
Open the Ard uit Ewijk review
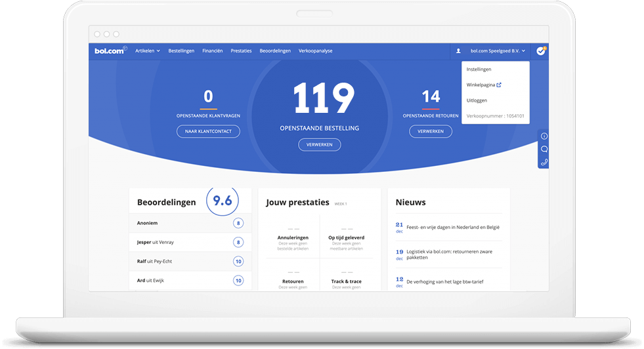coord(190,280)
